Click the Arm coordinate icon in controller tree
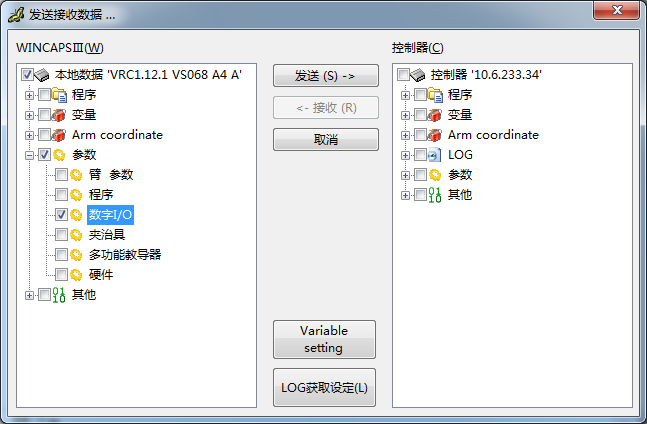 coord(434,135)
